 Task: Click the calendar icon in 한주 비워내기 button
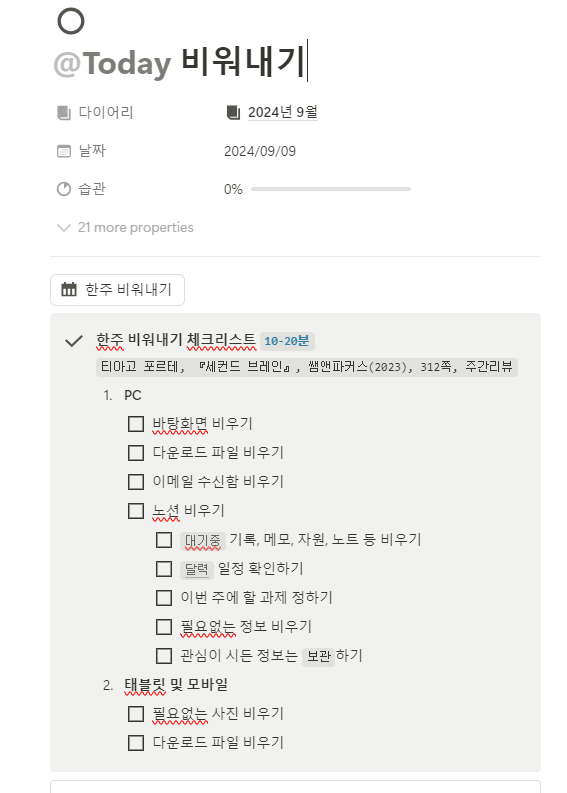(69, 289)
